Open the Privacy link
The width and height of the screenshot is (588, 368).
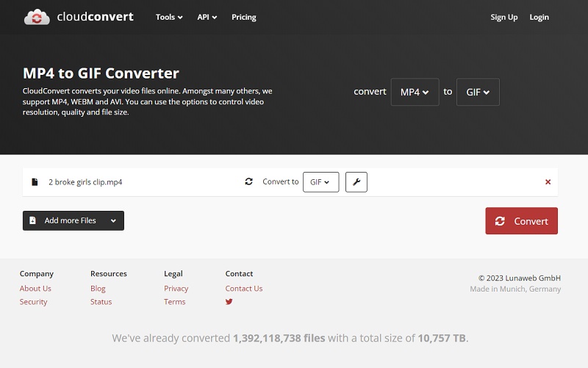(x=176, y=289)
